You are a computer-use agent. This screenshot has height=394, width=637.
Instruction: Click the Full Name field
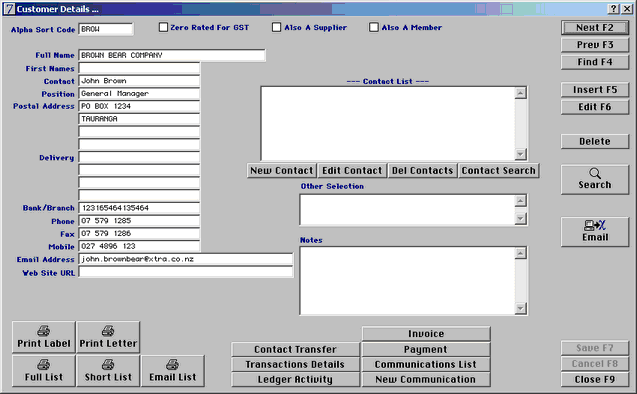click(x=172, y=55)
